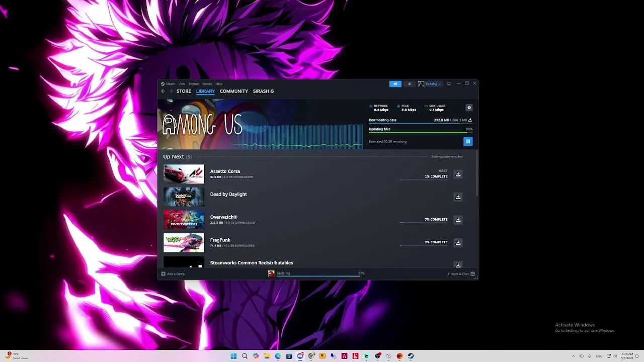Go forward using right arrow
The image size is (644, 362).
[171, 91]
